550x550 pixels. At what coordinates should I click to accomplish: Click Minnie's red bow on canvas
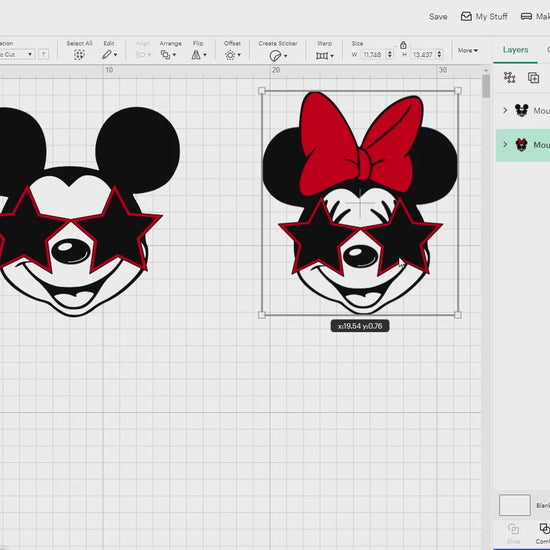(361, 145)
